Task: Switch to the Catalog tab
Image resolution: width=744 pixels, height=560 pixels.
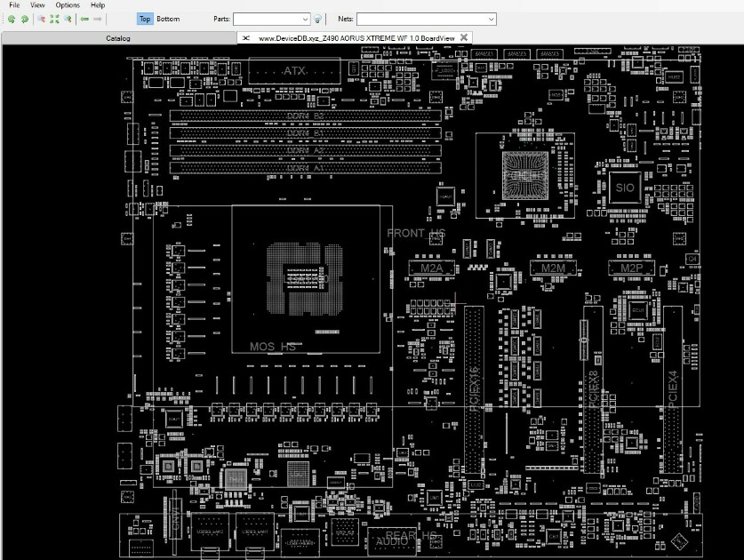Action: click(x=118, y=38)
